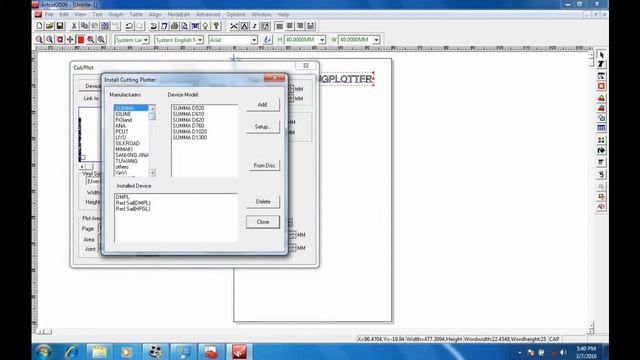Click the printer icon in the toolbar

(x=174, y=26)
